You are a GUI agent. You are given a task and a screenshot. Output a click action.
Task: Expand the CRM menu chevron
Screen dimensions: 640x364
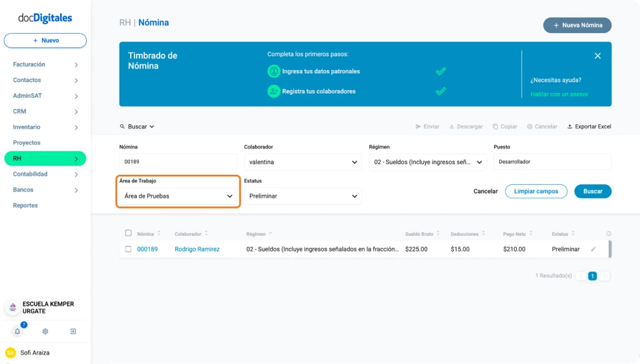click(x=76, y=112)
